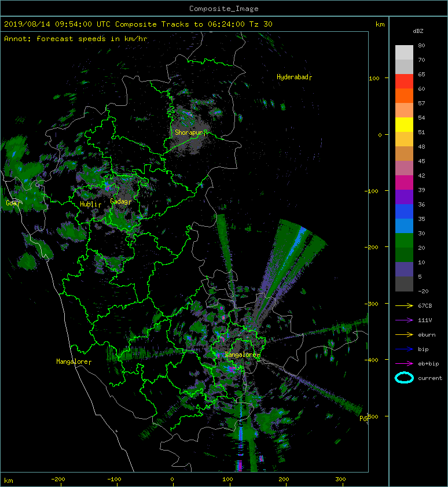Click the km label at bottom left
The height and width of the screenshot is (487, 448).
[x=9, y=481]
